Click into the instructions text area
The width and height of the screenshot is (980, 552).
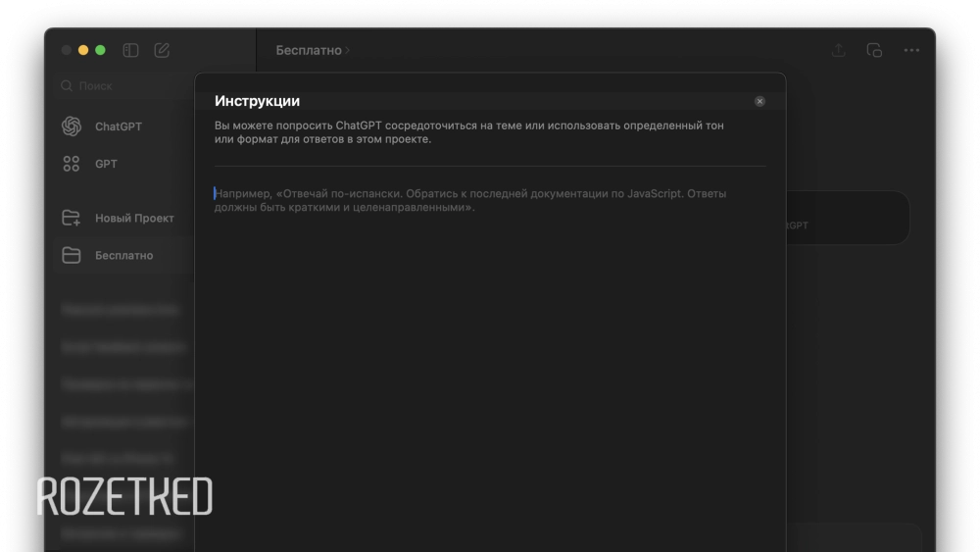[x=490, y=343]
